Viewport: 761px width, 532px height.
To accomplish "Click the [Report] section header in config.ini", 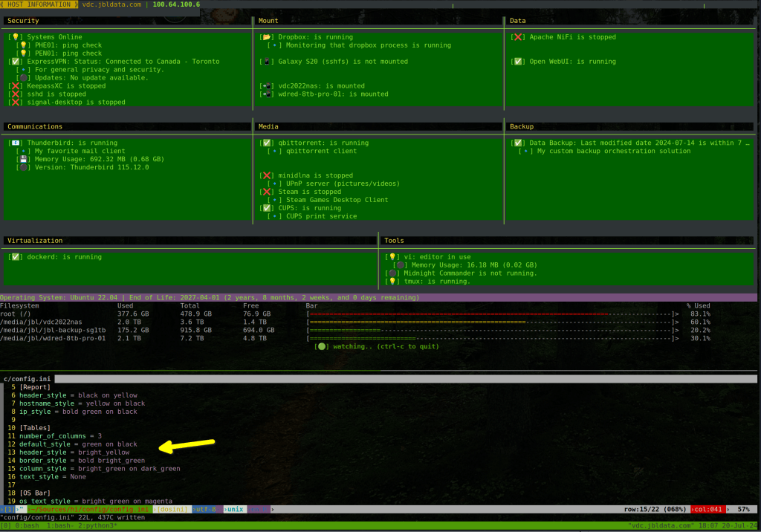I will (34, 387).
